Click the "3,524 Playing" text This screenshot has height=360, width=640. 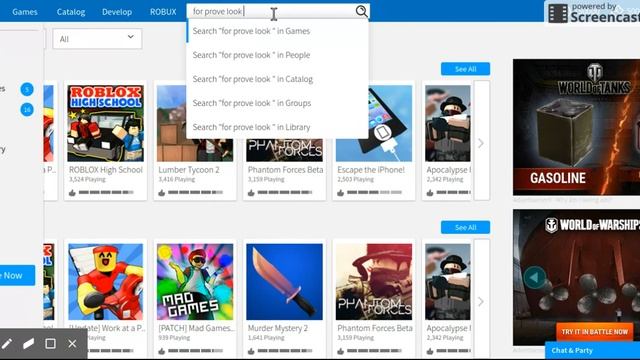click(87, 179)
